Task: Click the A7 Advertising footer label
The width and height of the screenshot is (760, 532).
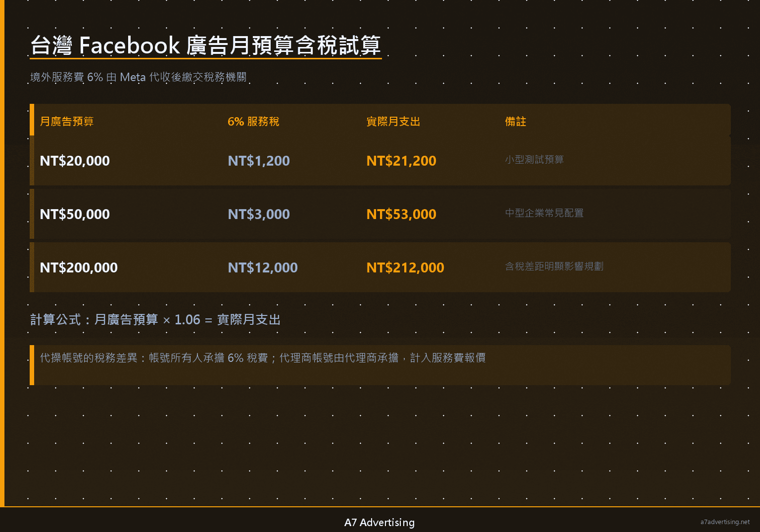Action: click(380, 523)
